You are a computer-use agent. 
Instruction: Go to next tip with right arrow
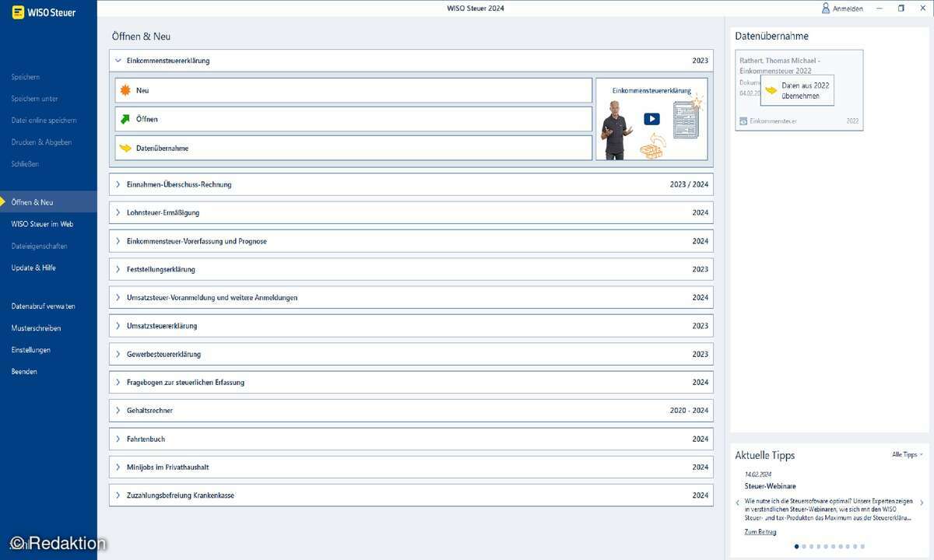(922, 502)
